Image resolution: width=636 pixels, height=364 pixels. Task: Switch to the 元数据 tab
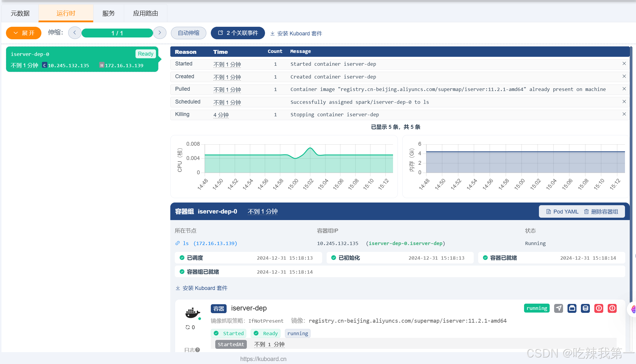[x=20, y=13]
